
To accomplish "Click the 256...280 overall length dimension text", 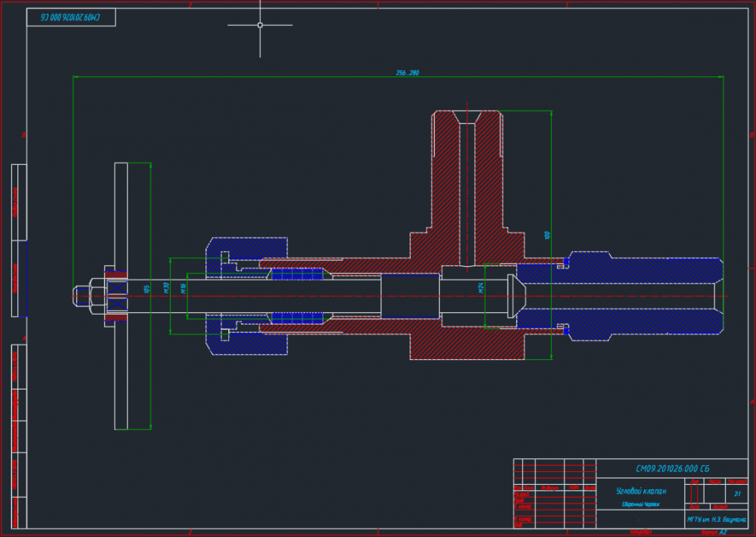I will pos(407,73).
